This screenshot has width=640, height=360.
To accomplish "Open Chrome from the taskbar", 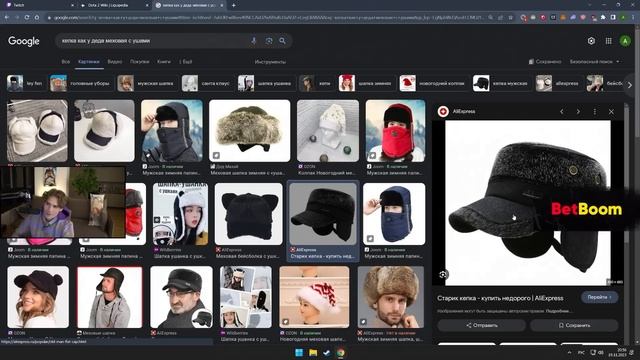I will [x=341, y=353].
